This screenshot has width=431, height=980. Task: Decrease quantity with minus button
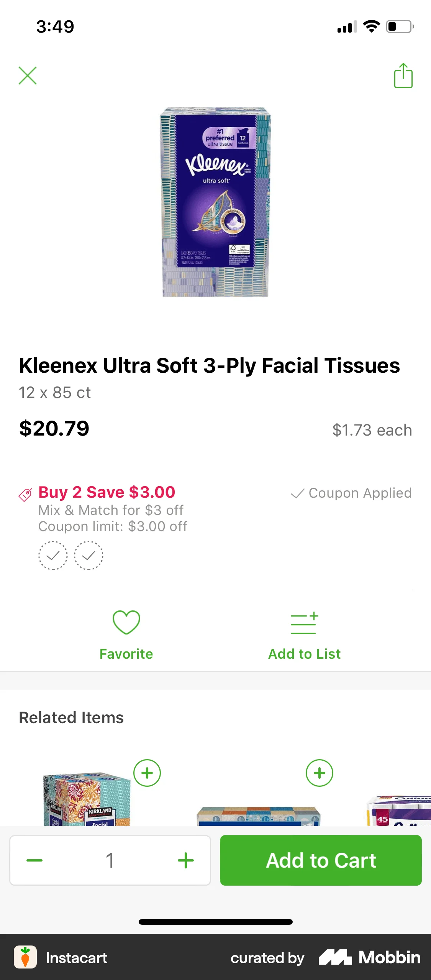(x=34, y=860)
